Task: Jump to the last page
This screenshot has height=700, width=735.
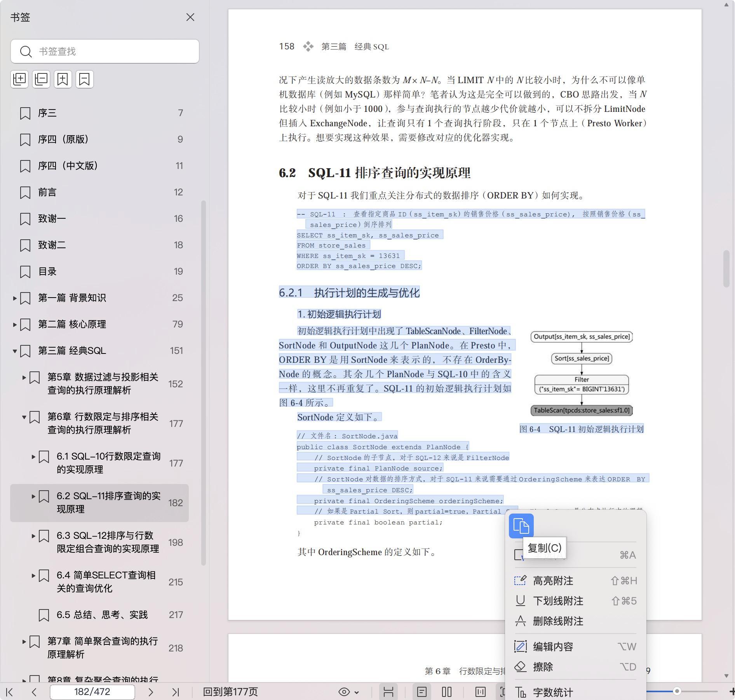Action: tap(176, 692)
